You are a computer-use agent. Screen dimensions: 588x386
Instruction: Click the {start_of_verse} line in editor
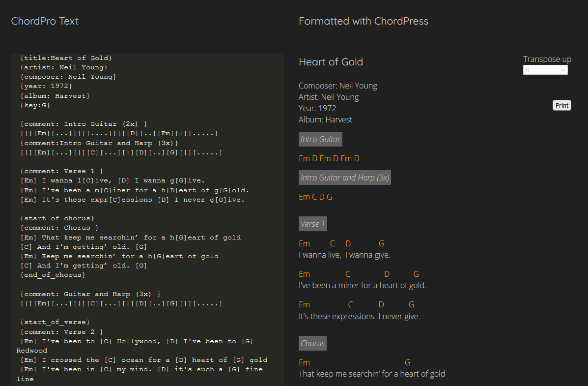55,322
